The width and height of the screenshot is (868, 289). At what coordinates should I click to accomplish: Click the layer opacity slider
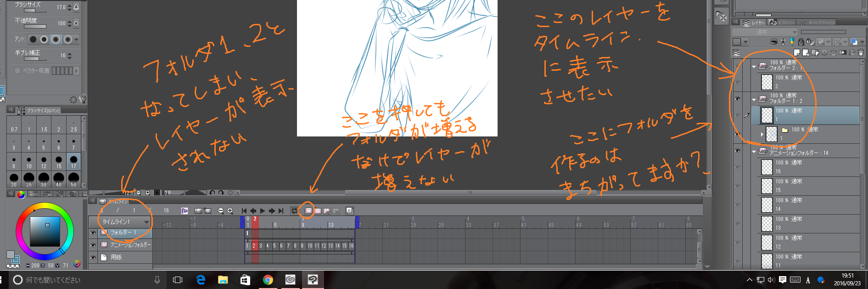tap(823, 32)
